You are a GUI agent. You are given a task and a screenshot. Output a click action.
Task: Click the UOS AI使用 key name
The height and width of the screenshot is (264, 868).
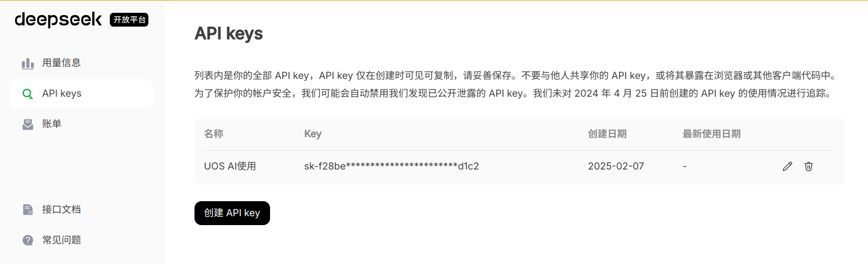click(230, 166)
